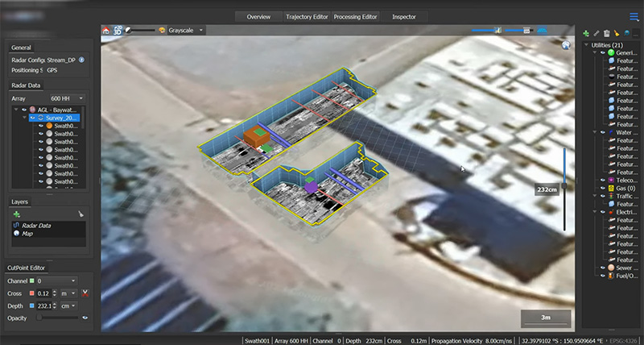Image resolution: width=644 pixels, height=345 pixels.
Task: Toggle the 2D/3D view mode icon
Action: pyautogui.click(x=118, y=30)
